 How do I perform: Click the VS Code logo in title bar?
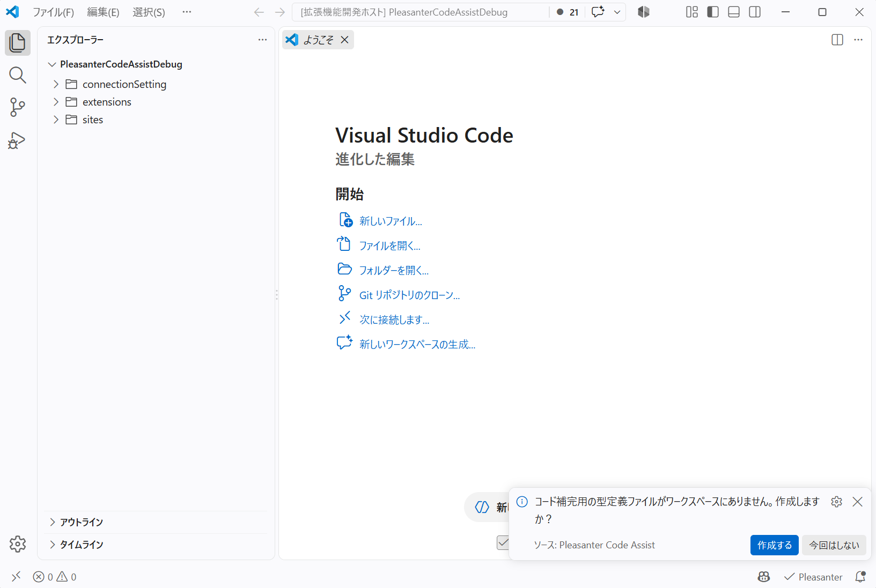12,12
